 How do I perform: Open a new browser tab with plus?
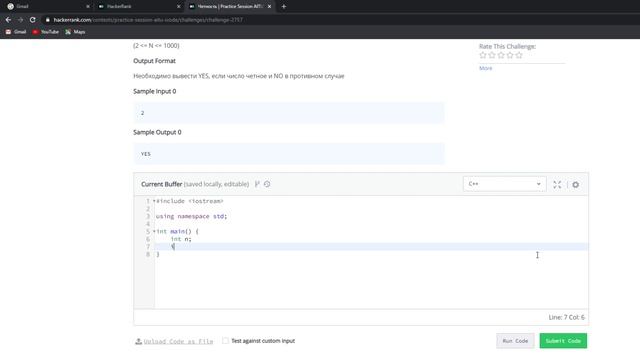[284, 7]
